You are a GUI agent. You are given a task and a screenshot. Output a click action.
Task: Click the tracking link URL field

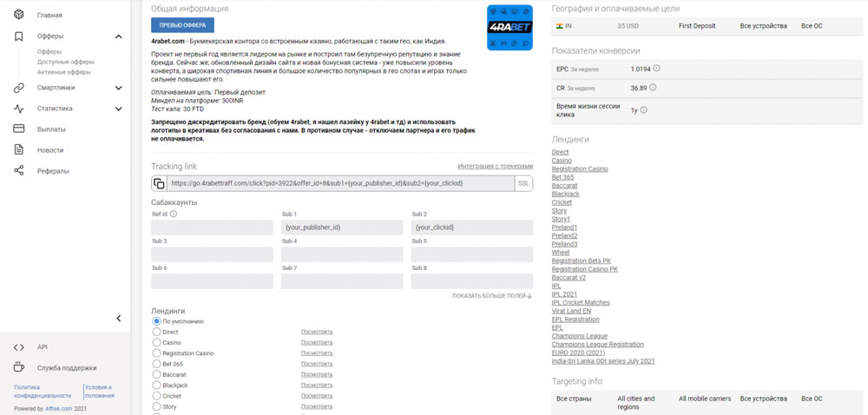340,183
